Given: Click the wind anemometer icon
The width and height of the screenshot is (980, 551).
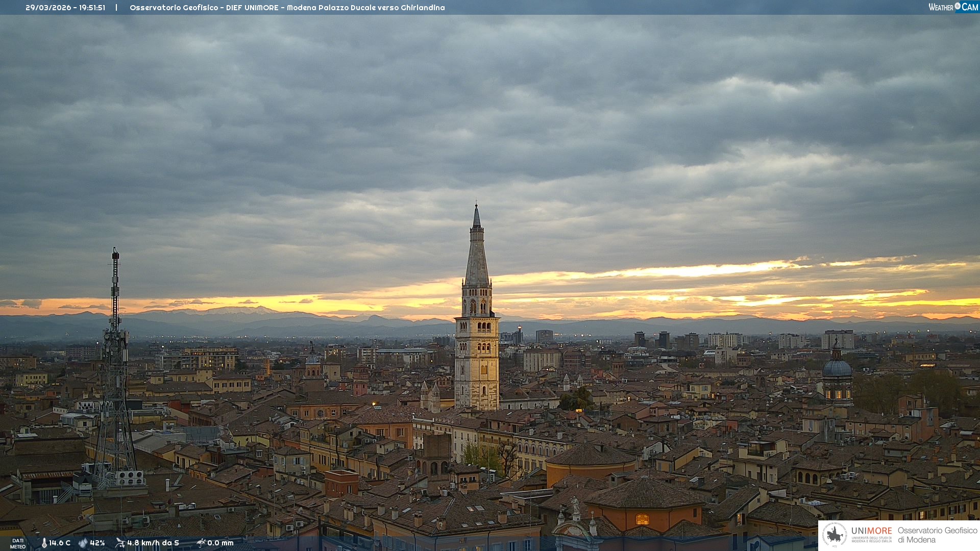Looking at the screenshot, I should click(x=120, y=543).
